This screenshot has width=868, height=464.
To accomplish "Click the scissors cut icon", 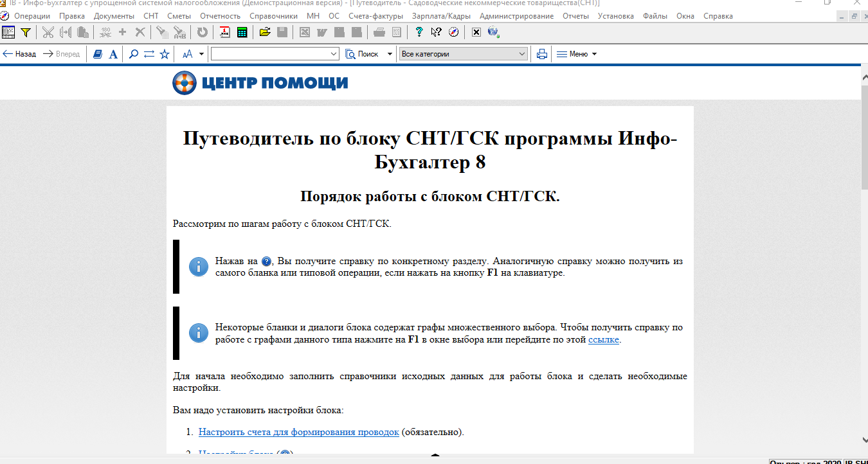I will (x=48, y=31).
